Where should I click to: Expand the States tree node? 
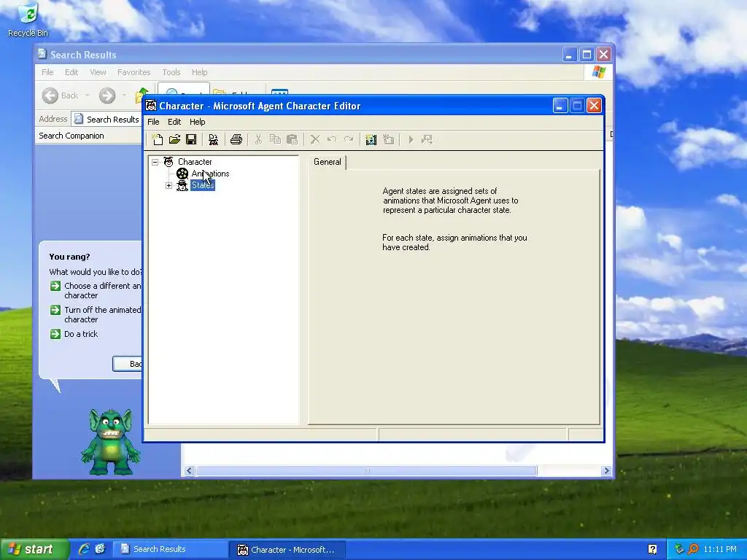tap(169, 186)
